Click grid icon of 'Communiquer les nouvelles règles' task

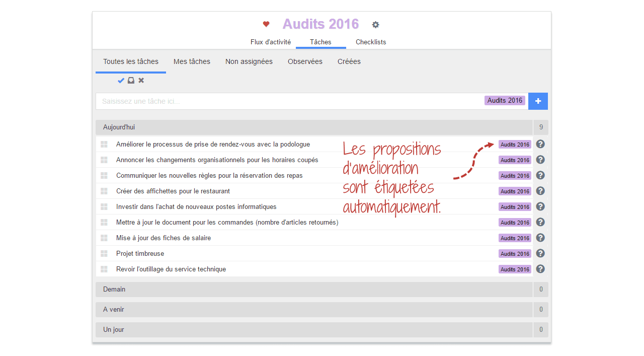(x=104, y=176)
